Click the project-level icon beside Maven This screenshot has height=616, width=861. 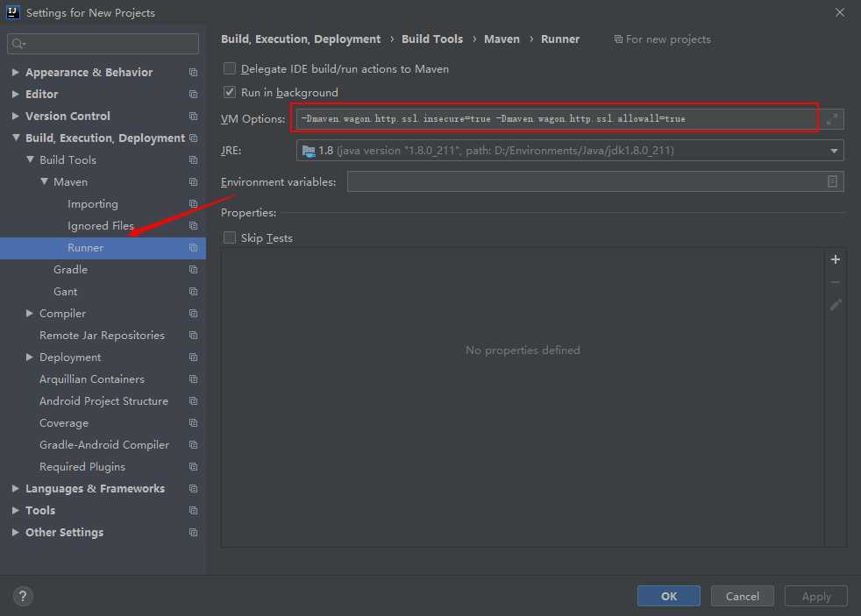pos(193,182)
